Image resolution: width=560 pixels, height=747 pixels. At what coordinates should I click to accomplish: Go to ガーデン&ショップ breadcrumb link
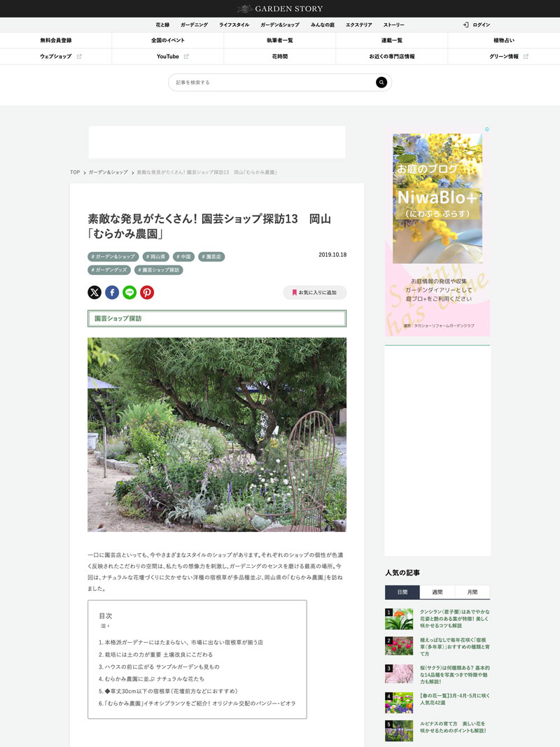(108, 172)
